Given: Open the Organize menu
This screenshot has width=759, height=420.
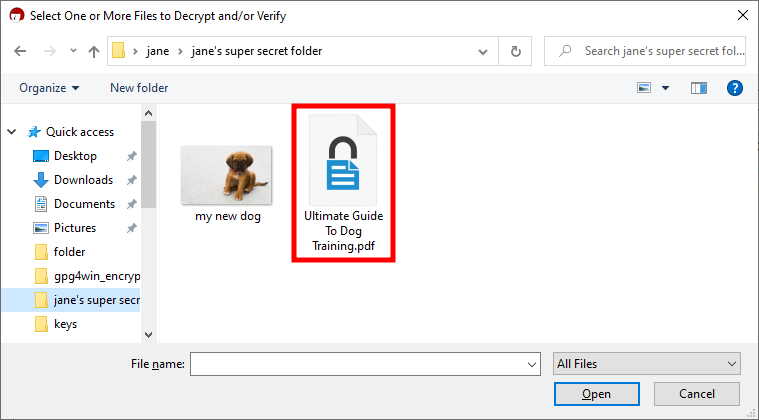Looking at the screenshot, I should click(48, 88).
